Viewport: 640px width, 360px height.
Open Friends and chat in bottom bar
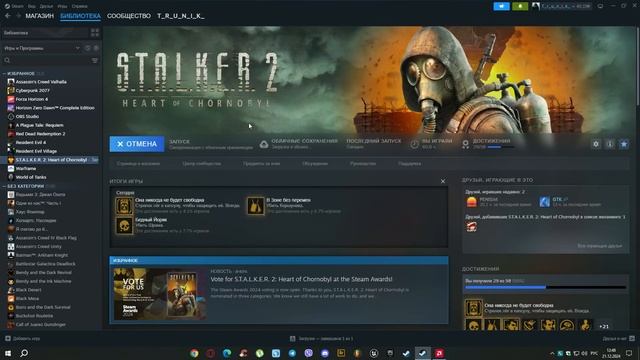(618, 338)
